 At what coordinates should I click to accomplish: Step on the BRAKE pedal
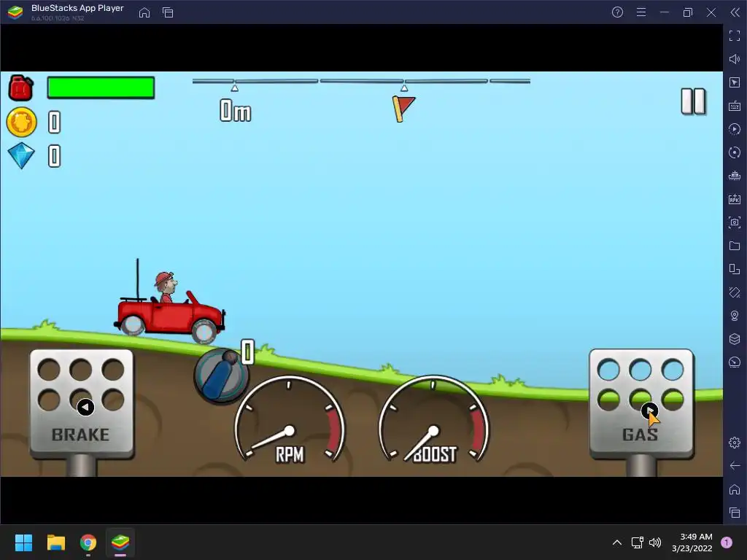click(x=82, y=404)
